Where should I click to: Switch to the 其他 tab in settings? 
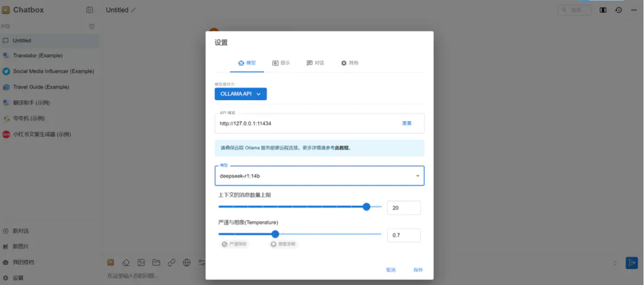350,63
